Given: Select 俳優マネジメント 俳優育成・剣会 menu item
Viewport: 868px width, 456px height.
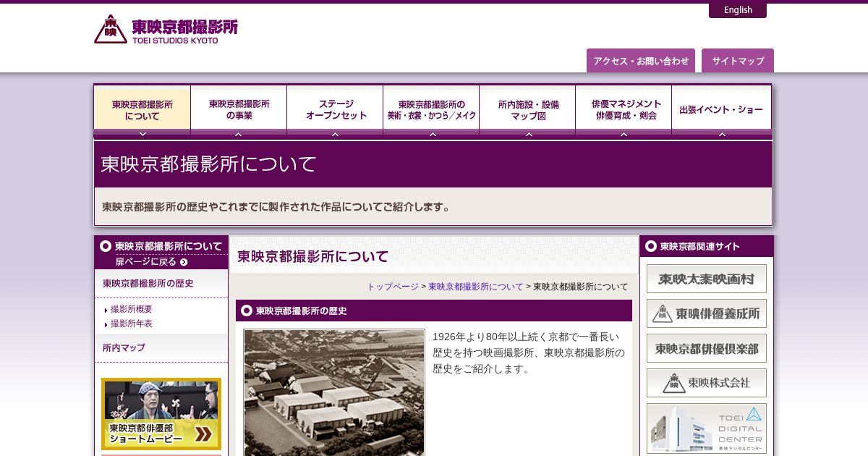Looking at the screenshot, I should pyautogui.click(x=624, y=109).
